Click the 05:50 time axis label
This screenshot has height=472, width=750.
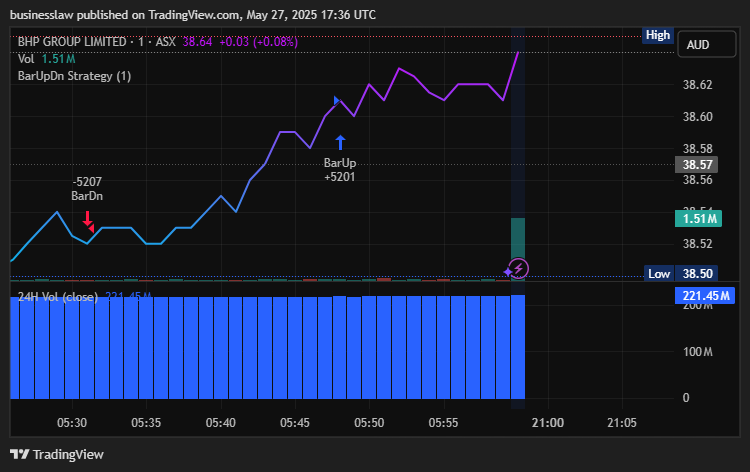click(x=369, y=423)
